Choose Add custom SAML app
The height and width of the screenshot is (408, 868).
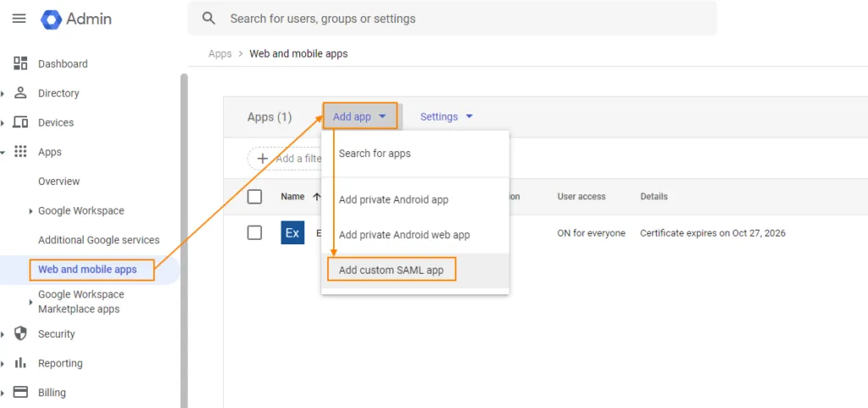click(x=415, y=271)
